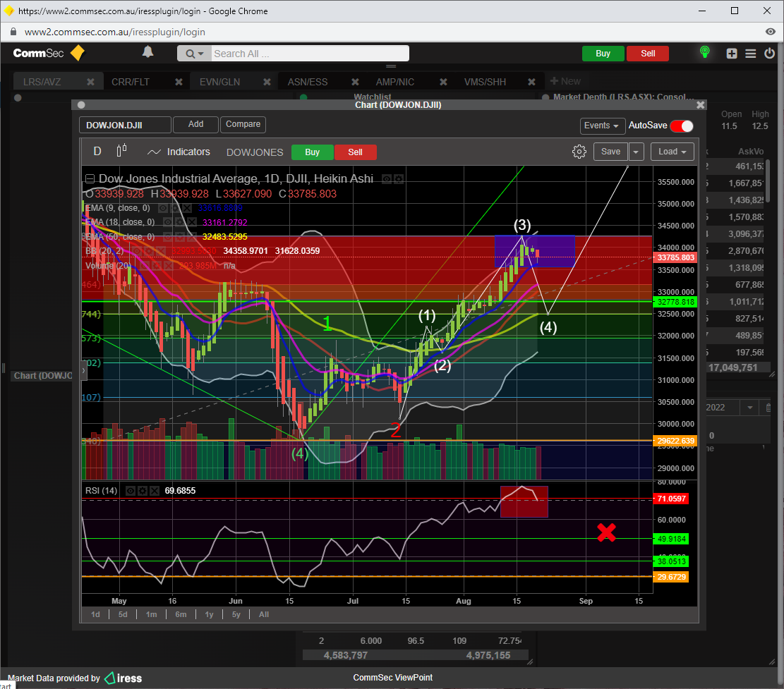Click the market depth vertical scrollbar
This screenshot has width=784, height=689.
[768, 181]
